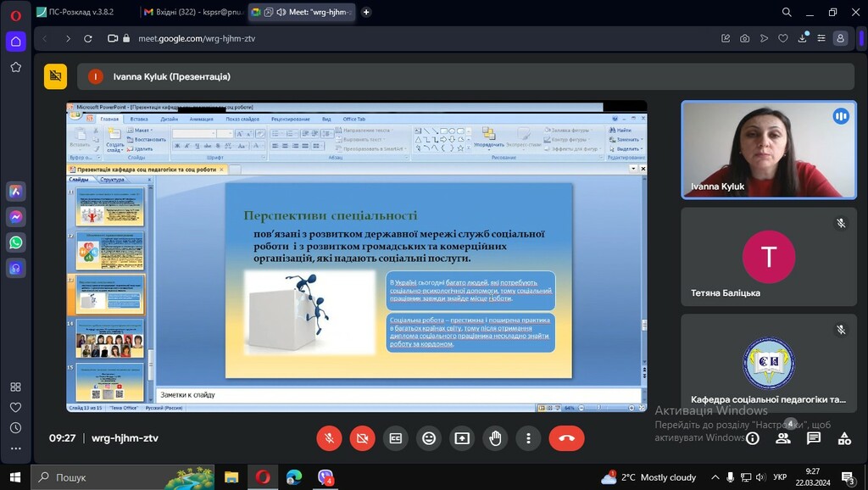
Task: Toggle closed captions in the meeting
Action: click(x=395, y=438)
